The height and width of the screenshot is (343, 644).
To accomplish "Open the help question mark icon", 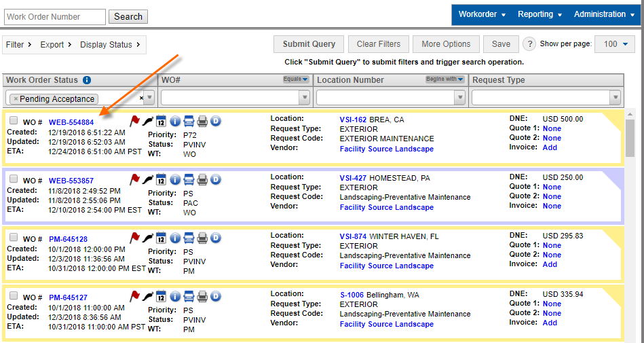I will [529, 44].
